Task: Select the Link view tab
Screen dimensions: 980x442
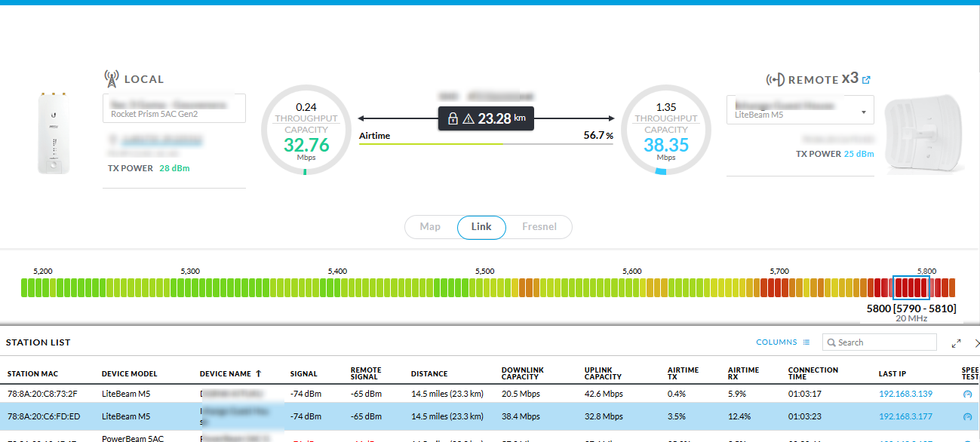Action: click(481, 227)
